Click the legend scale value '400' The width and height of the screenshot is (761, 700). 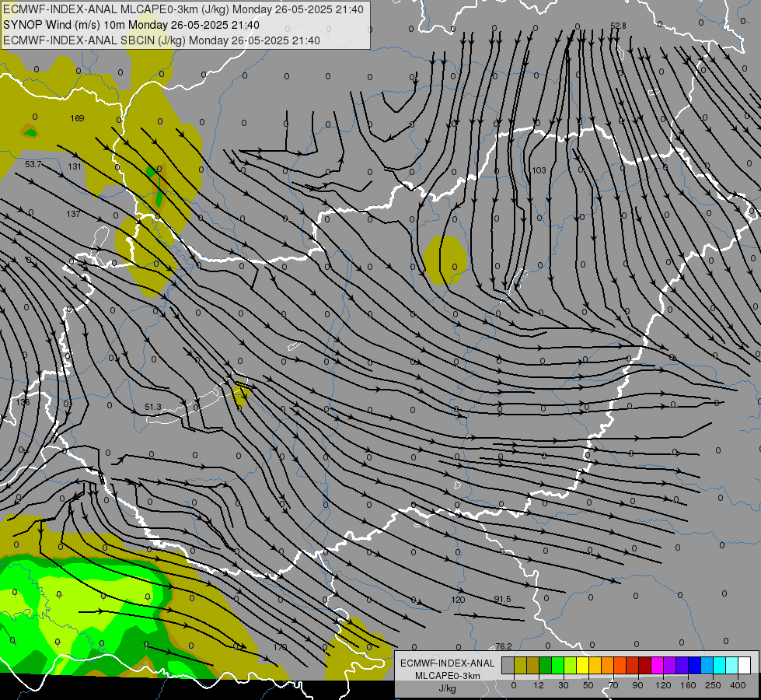(x=738, y=685)
